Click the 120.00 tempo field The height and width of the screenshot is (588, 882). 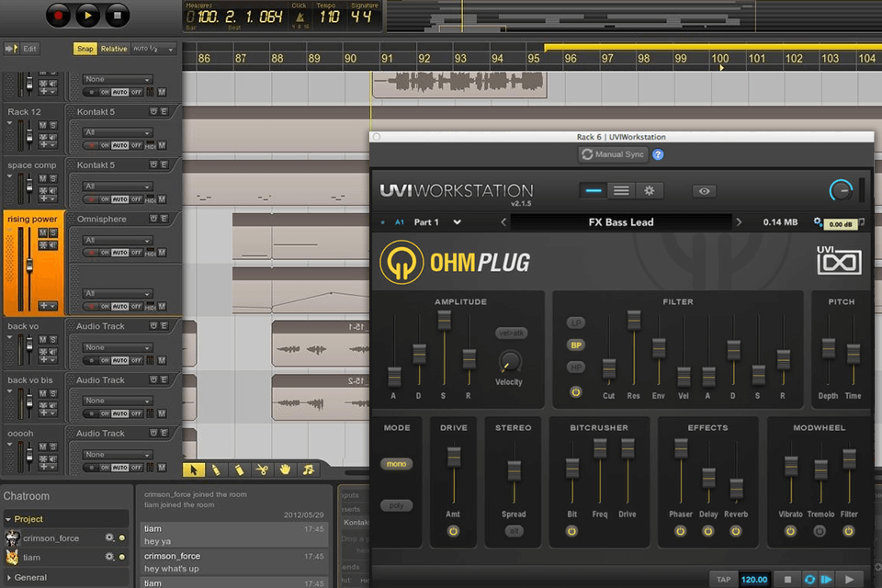(753, 580)
